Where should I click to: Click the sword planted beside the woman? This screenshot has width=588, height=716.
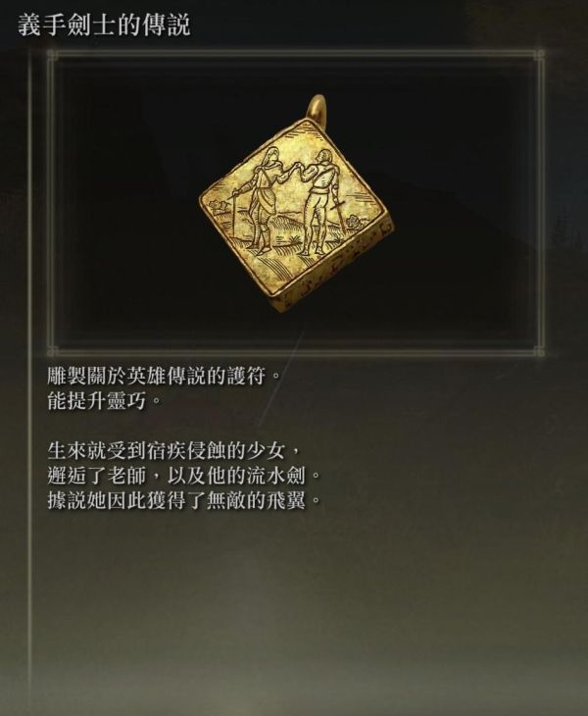(235, 212)
